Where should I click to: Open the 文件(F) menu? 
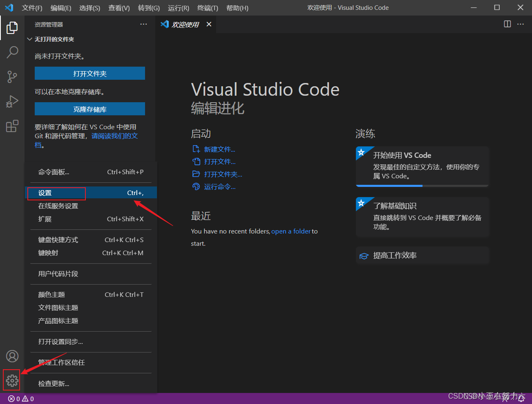(x=32, y=8)
